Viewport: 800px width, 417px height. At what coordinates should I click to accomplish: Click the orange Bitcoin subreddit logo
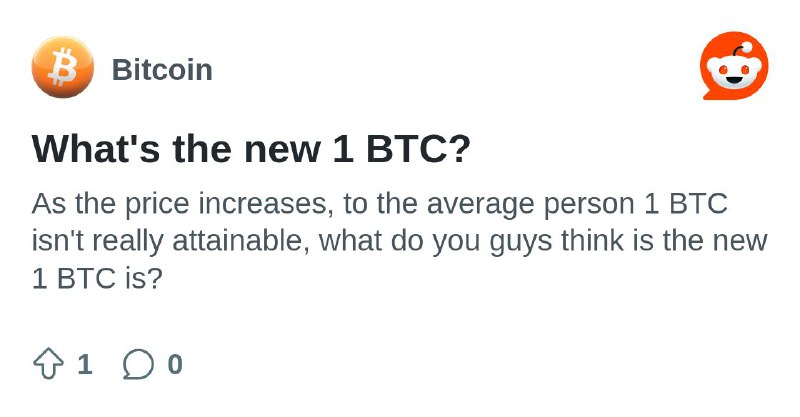[63, 67]
